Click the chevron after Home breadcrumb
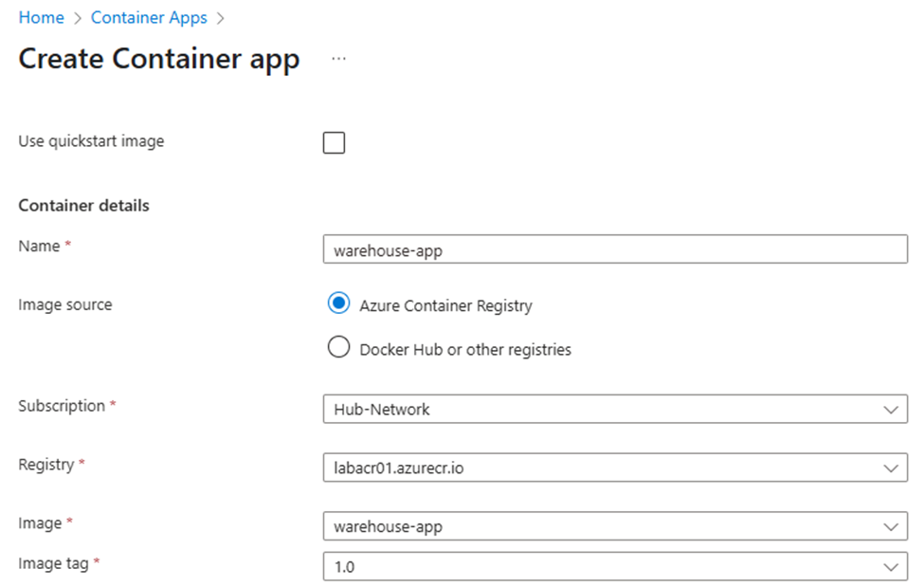Viewport: 924px width, 587px height. point(77,18)
